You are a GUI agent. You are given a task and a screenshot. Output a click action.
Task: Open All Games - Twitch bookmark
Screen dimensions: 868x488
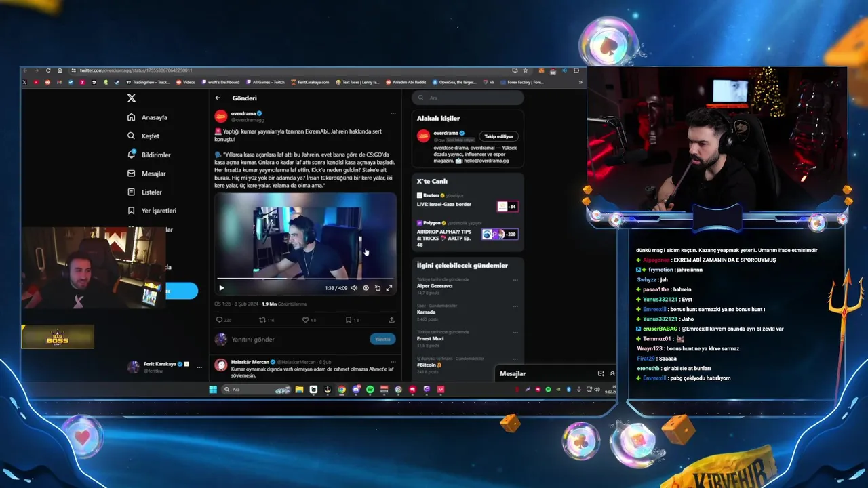[x=265, y=82]
